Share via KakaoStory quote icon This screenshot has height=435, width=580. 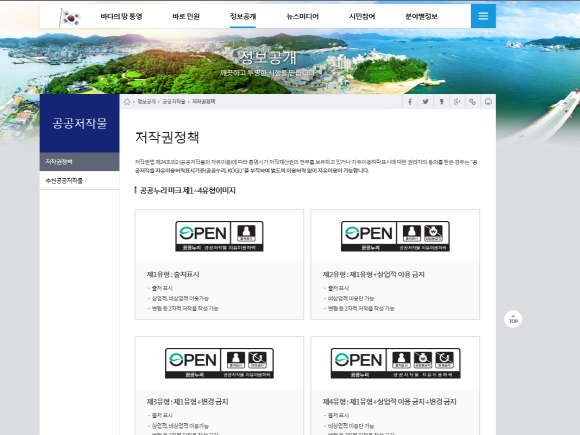441,102
